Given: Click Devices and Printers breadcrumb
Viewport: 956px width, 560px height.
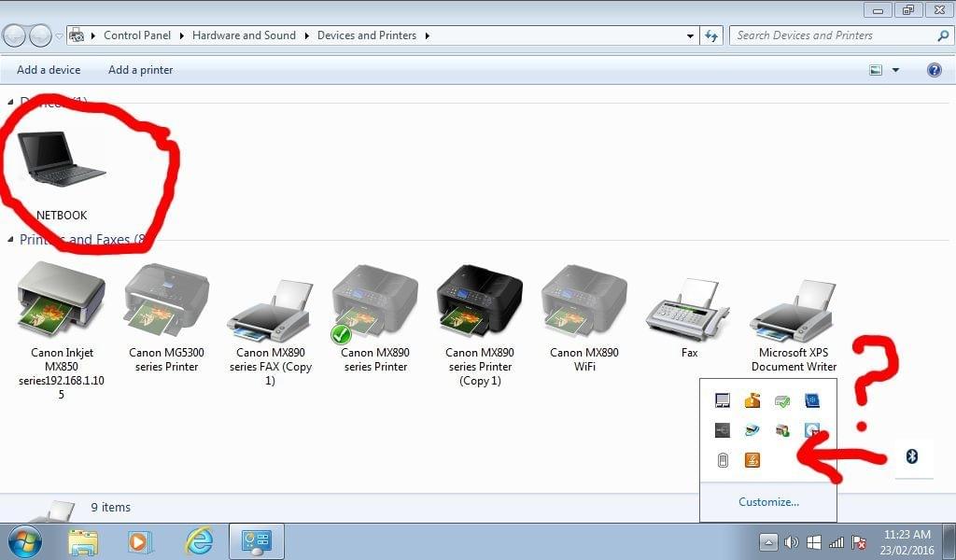Looking at the screenshot, I should click(x=366, y=35).
